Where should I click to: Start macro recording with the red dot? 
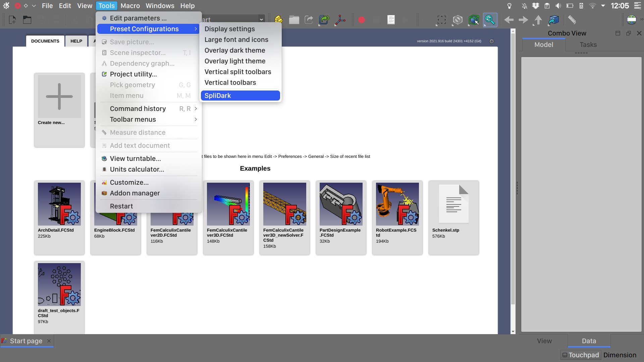click(x=361, y=20)
